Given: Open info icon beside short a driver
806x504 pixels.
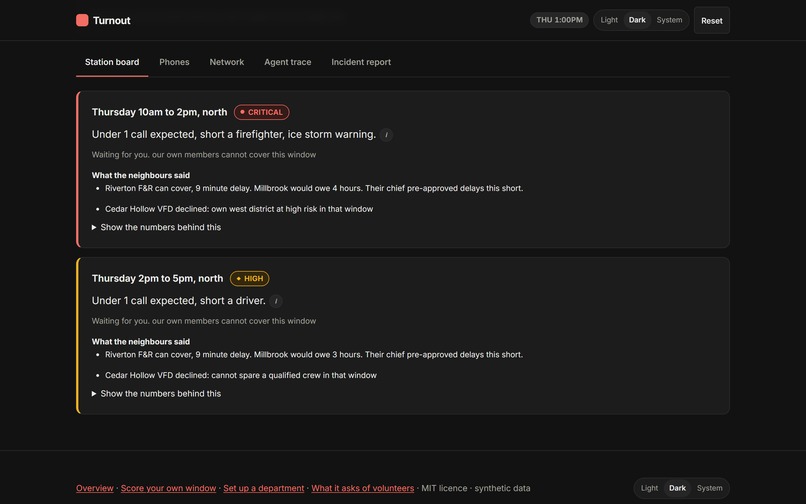Looking at the screenshot, I should pos(276,301).
